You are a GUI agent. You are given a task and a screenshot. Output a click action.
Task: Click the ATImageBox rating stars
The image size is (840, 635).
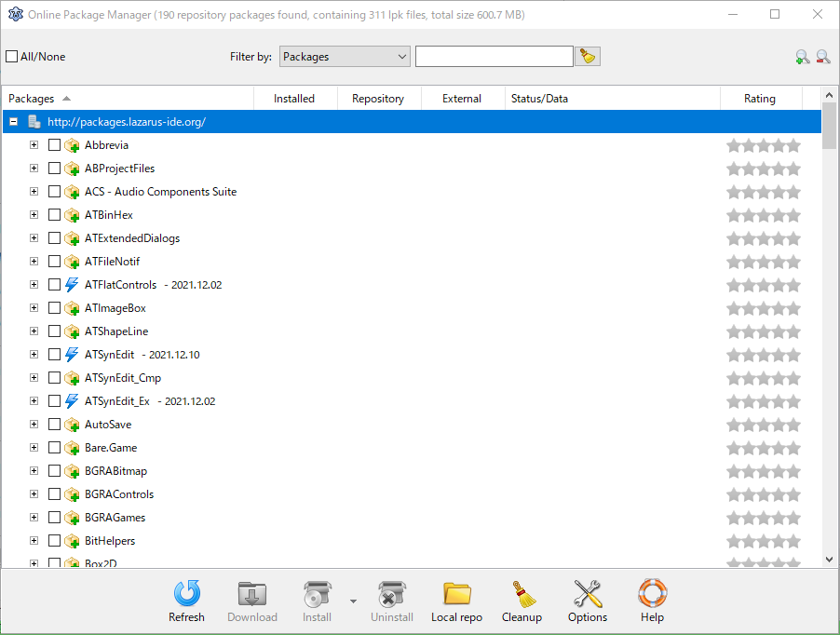[764, 308]
